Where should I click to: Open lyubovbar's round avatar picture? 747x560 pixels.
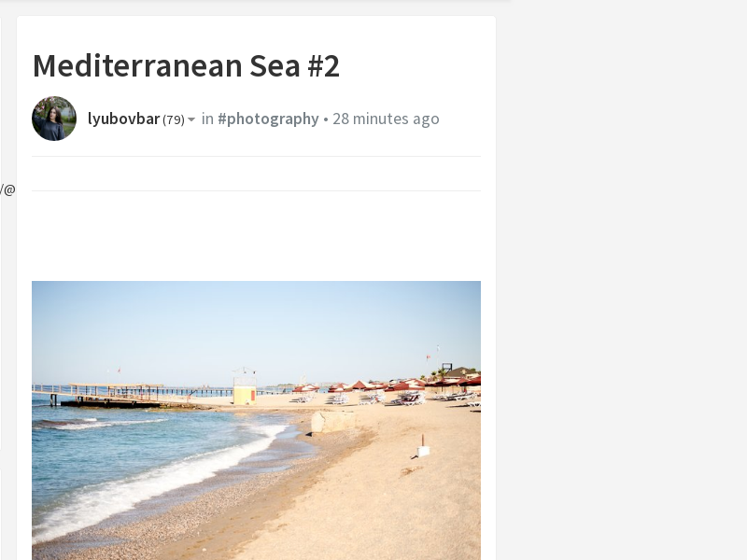pos(54,119)
